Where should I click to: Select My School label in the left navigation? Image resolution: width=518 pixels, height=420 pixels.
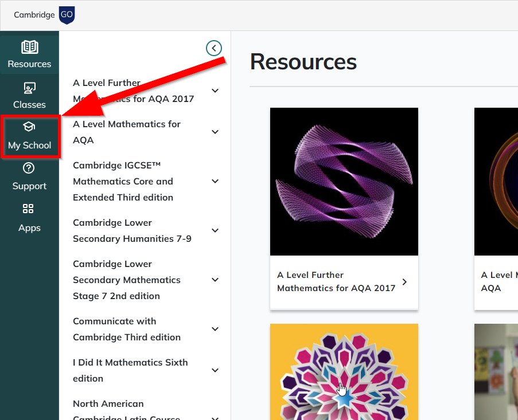tap(29, 146)
